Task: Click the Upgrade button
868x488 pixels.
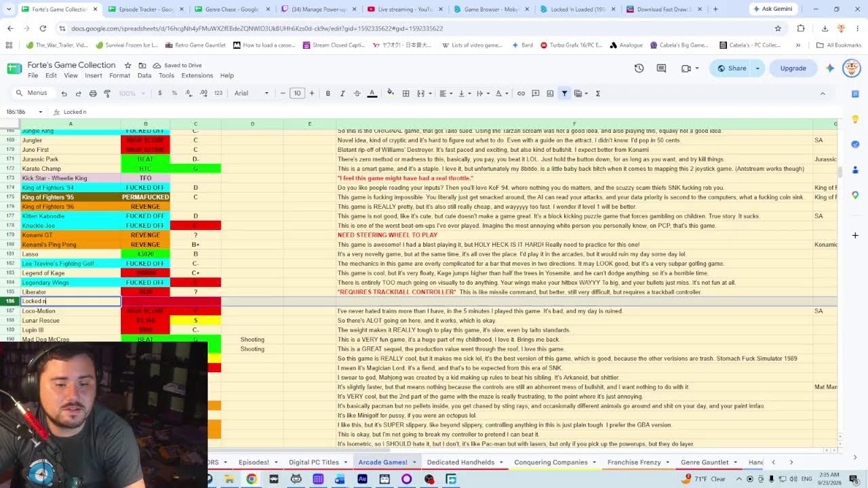Action: coord(793,68)
